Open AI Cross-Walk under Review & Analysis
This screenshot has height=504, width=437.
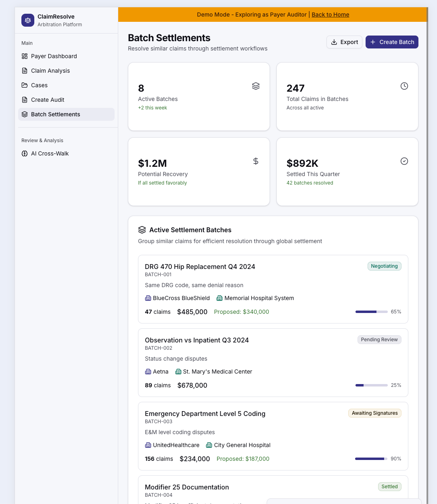(x=66, y=153)
